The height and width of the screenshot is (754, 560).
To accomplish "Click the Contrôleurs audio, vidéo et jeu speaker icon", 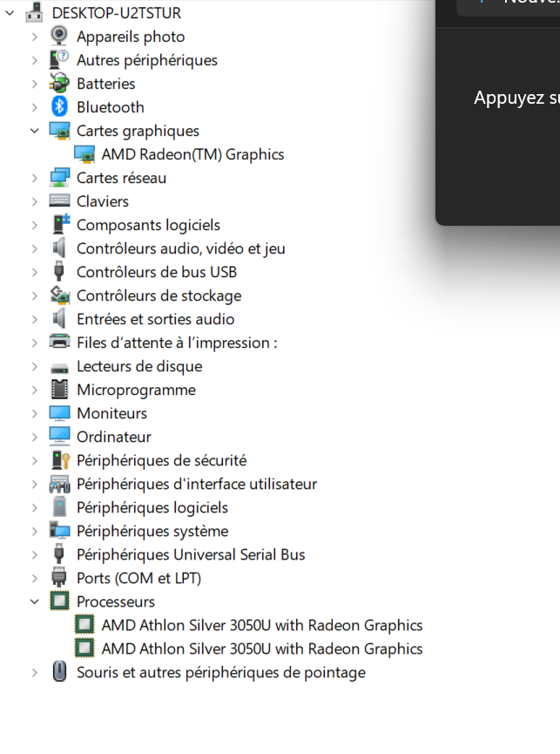I will (x=59, y=248).
